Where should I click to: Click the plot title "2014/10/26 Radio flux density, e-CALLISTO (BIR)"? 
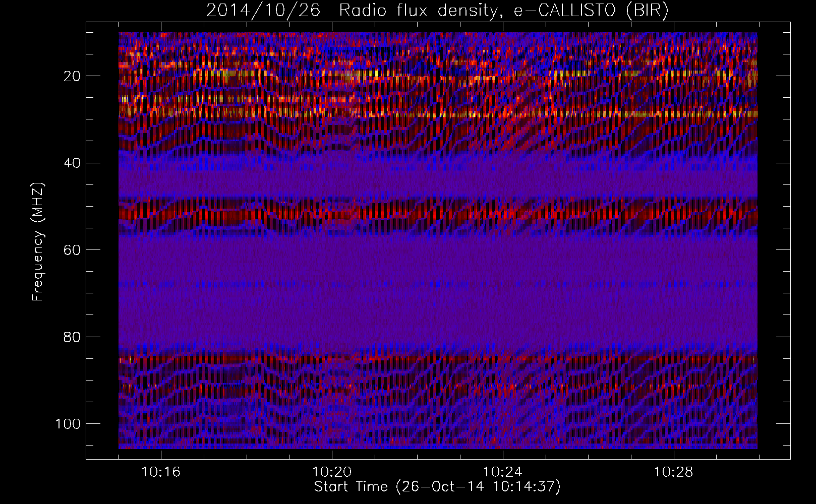point(437,11)
